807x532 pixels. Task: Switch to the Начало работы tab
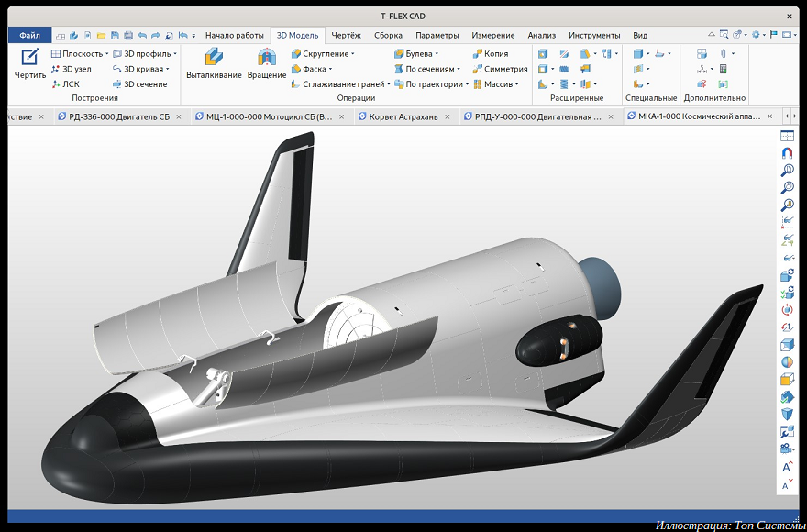[234, 36]
